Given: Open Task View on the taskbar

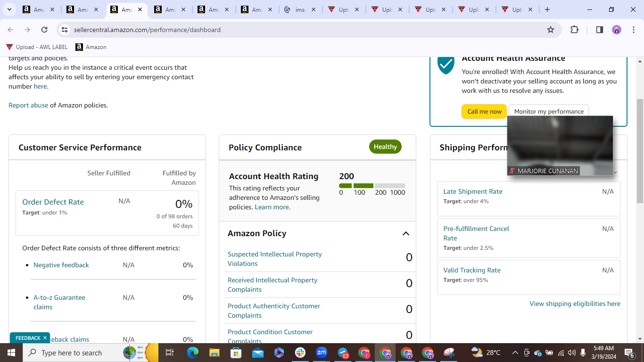Looking at the screenshot, I should pyautogui.click(x=170, y=353).
